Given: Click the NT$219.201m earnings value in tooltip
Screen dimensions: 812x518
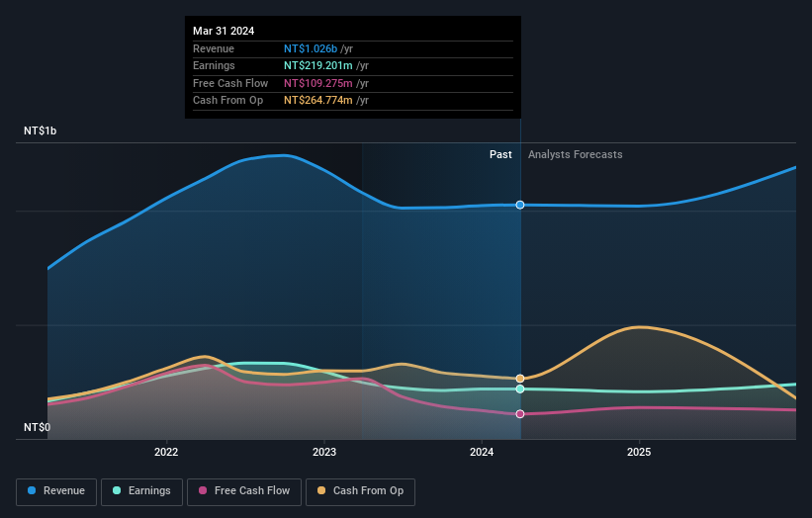Looking at the screenshot, I should (x=317, y=65).
